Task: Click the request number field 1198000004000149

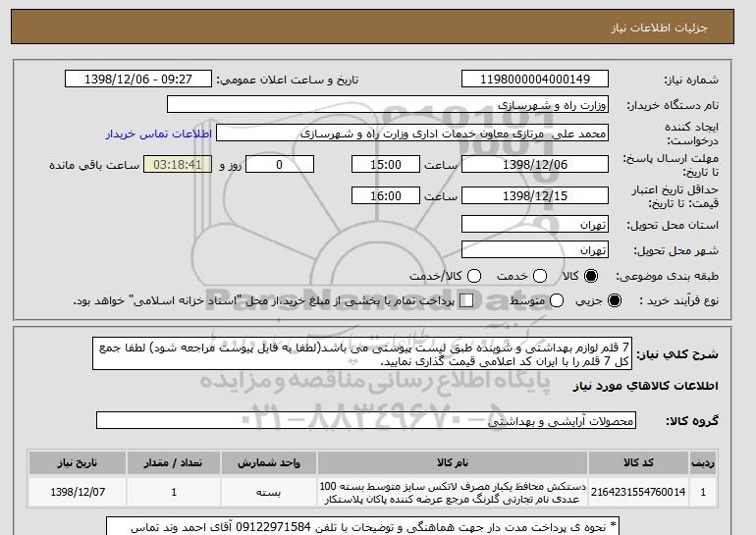Action: (535, 80)
